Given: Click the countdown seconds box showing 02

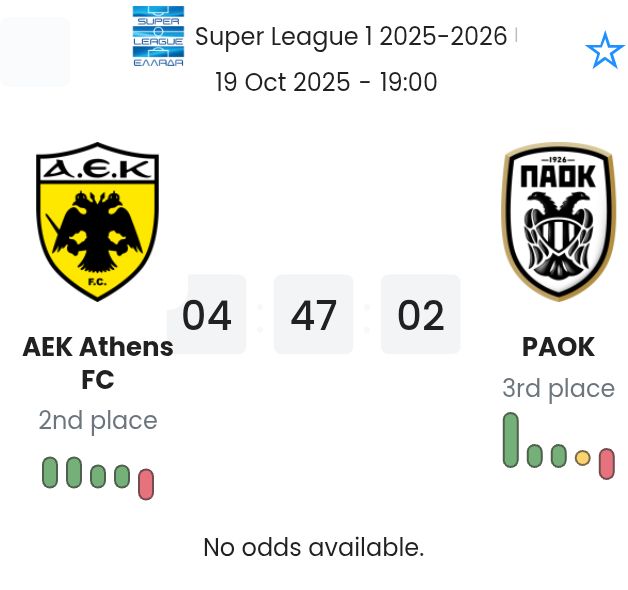Looking at the screenshot, I should (x=420, y=315).
